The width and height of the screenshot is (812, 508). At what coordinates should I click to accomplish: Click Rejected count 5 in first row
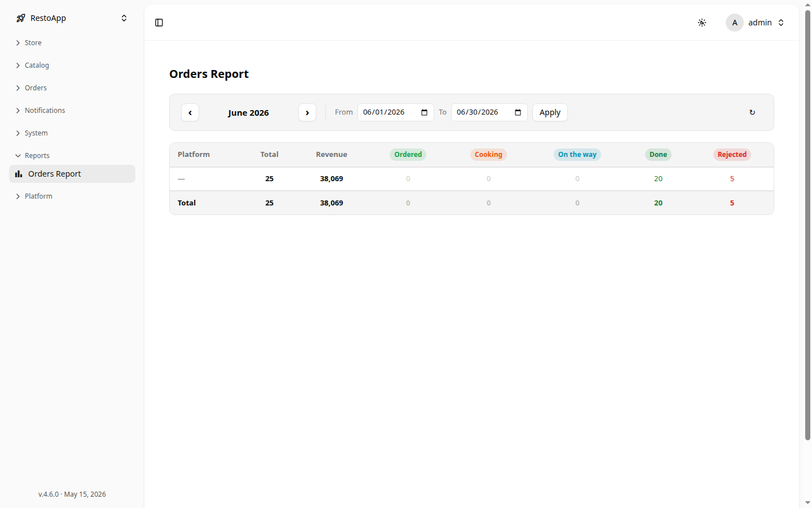(732, 179)
